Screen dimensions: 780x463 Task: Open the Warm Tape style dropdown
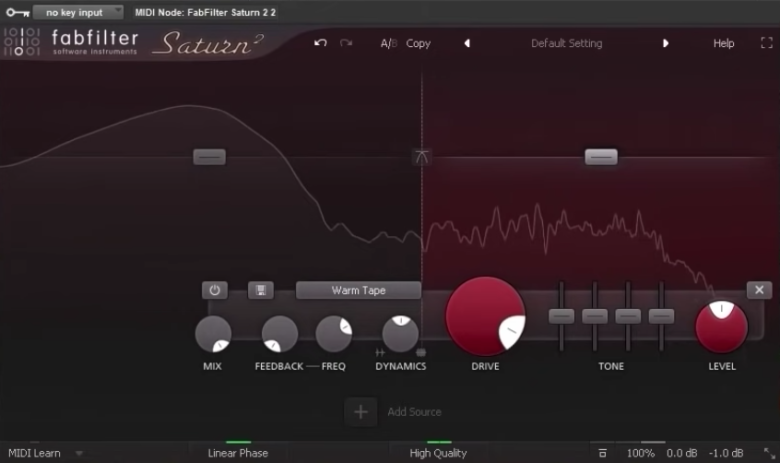[x=358, y=290]
